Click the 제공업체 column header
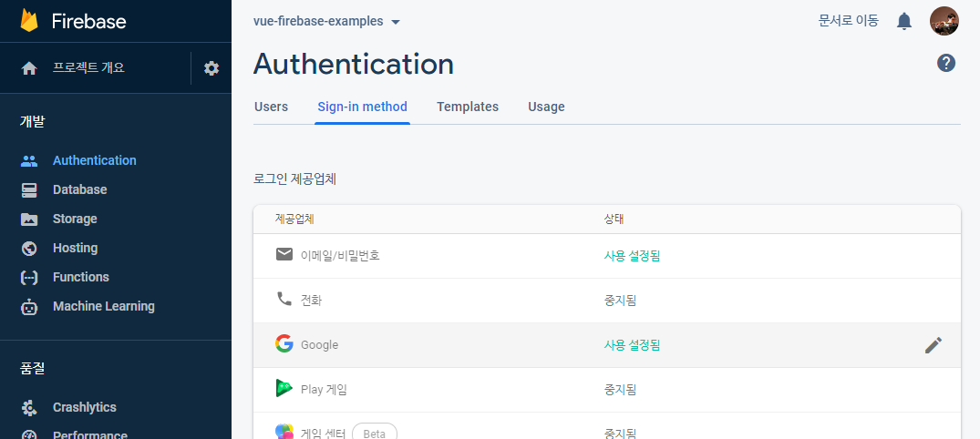Screen dimensions: 980x439 pyautogui.click(x=294, y=219)
